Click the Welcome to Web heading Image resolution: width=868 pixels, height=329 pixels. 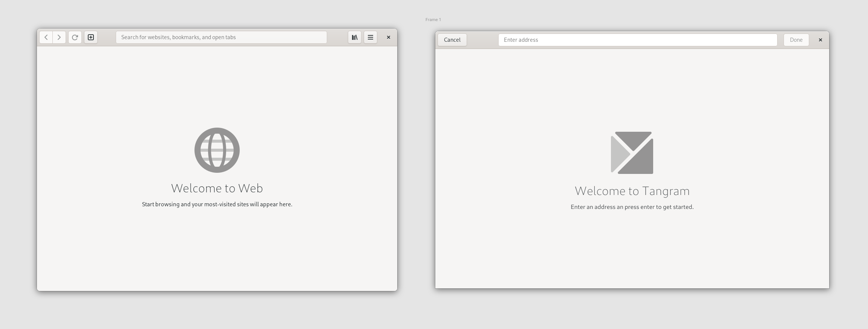tap(217, 188)
